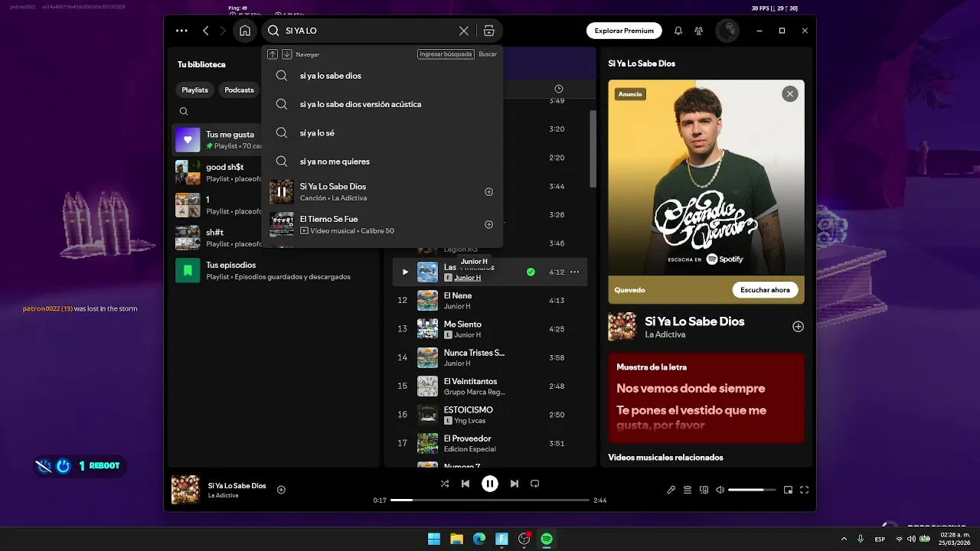Go to Spotify Home
980x551 pixels.
245,31
